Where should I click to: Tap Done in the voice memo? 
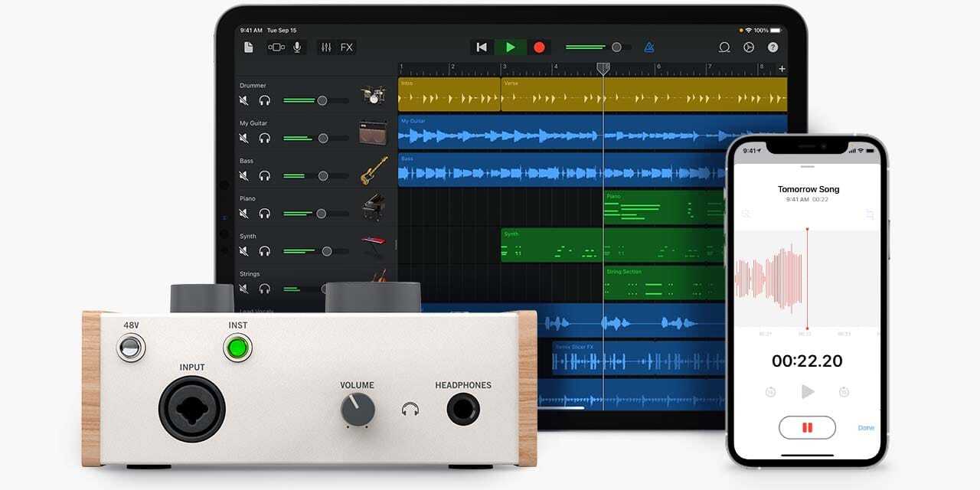(x=866, y=428)
